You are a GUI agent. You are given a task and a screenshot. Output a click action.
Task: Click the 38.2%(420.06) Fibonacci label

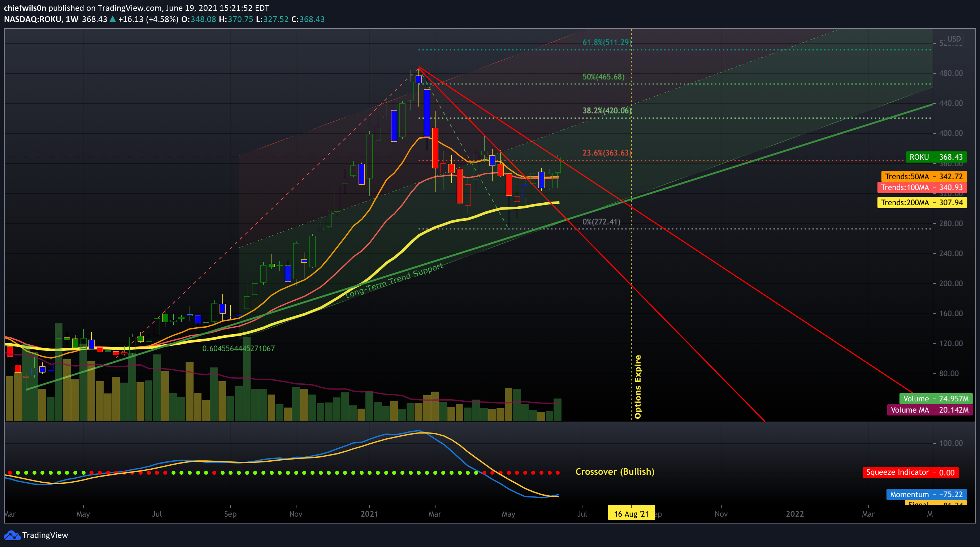coord(607,111)
